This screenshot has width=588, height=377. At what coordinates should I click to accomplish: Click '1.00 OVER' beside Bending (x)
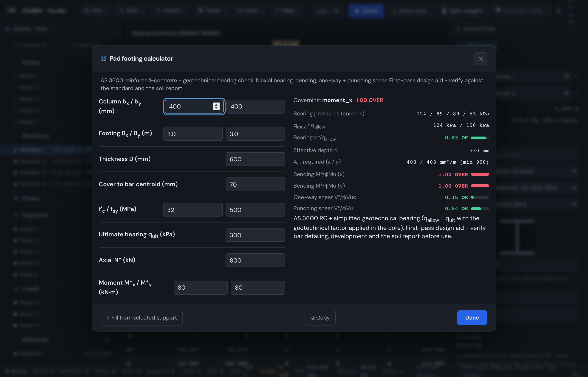pos(453,174)
